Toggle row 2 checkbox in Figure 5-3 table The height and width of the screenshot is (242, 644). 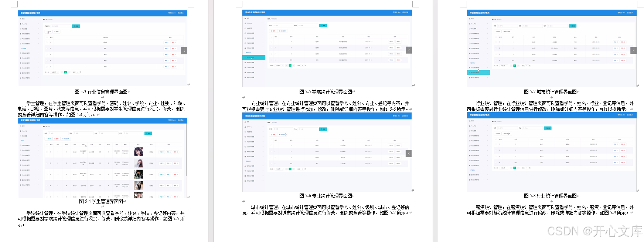(x=48, y=48)
